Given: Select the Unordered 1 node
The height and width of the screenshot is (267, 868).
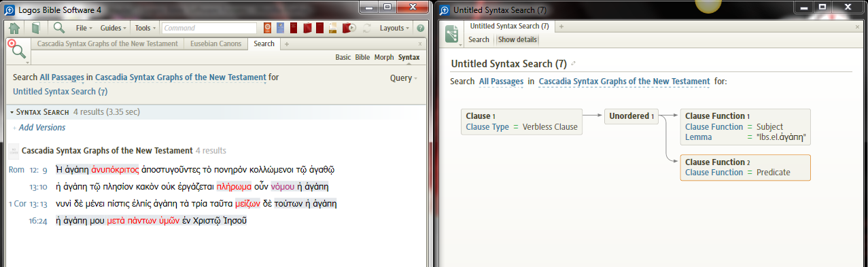Looking at the screenshot, I should point(631,116).
